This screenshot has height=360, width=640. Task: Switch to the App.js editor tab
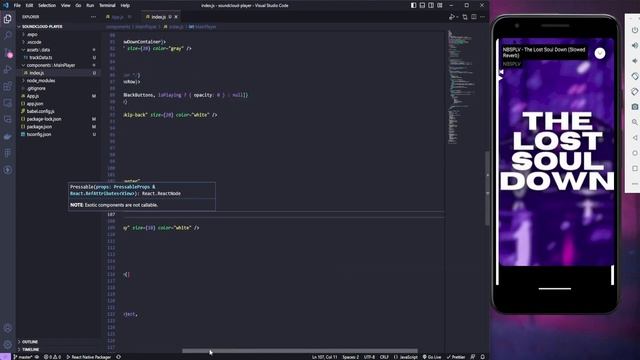coord(118,17)
